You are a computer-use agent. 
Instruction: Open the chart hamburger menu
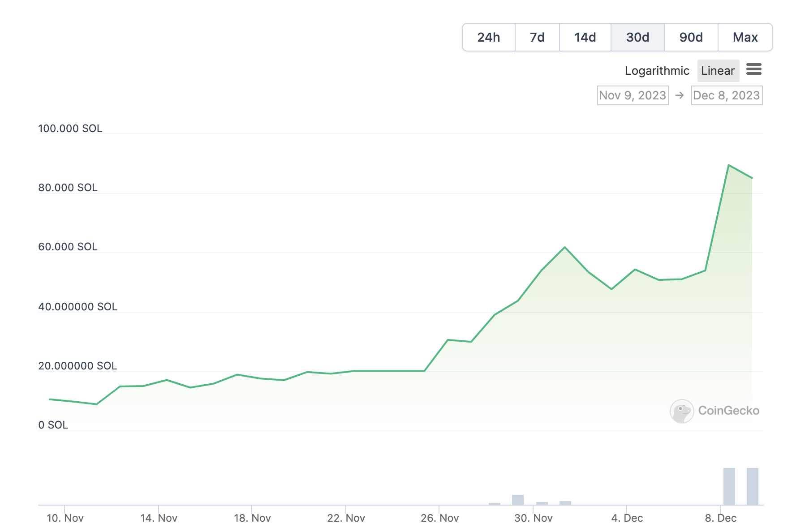coord(753,69)
